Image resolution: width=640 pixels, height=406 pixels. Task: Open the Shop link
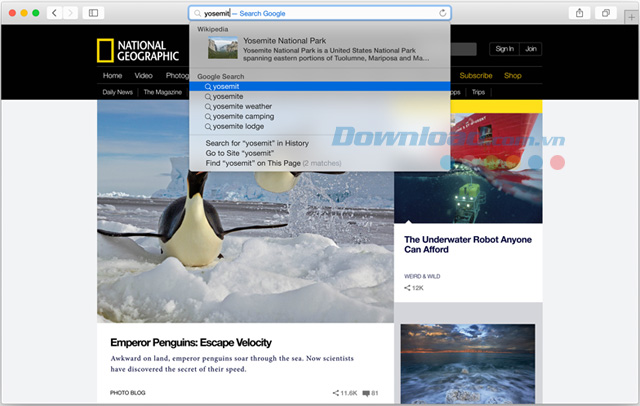pos(513,75)
